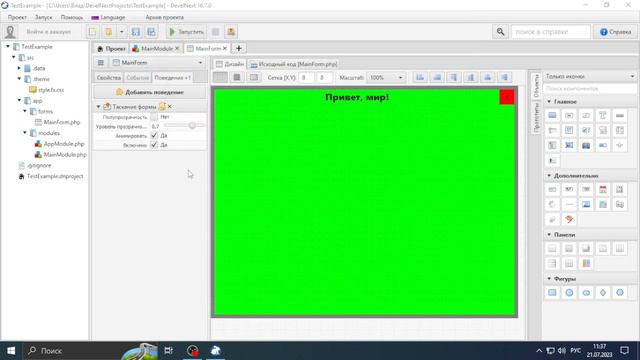This screenshot has width=640, height=360.
Task: Open the Language menu
Action: [109, 18]
